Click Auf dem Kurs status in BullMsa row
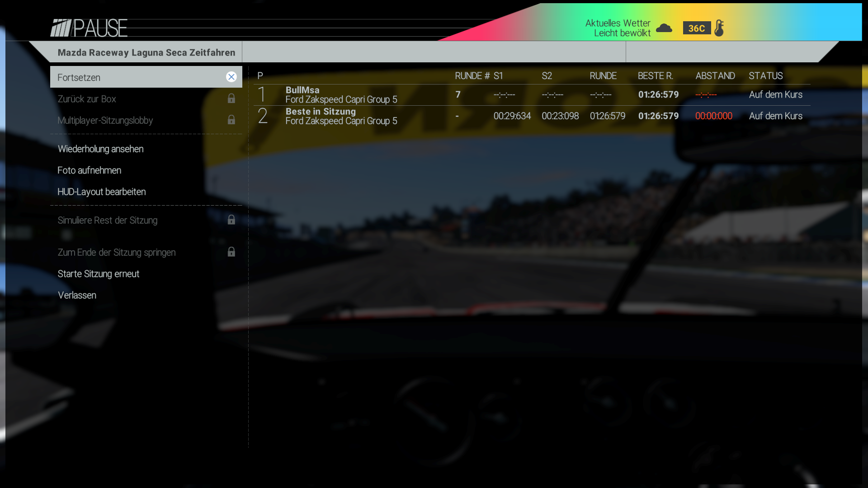This screenshot has height=488, width=868. pos(775,94)
